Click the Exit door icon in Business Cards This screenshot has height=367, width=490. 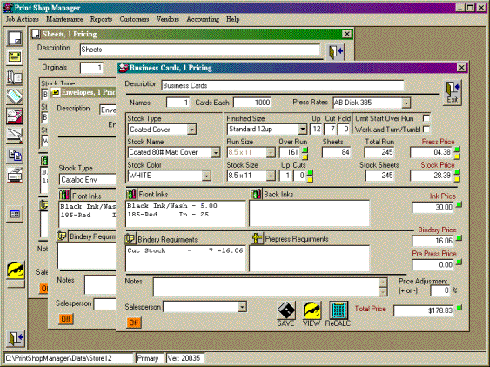pyautogui.click(x=452, y=93)
